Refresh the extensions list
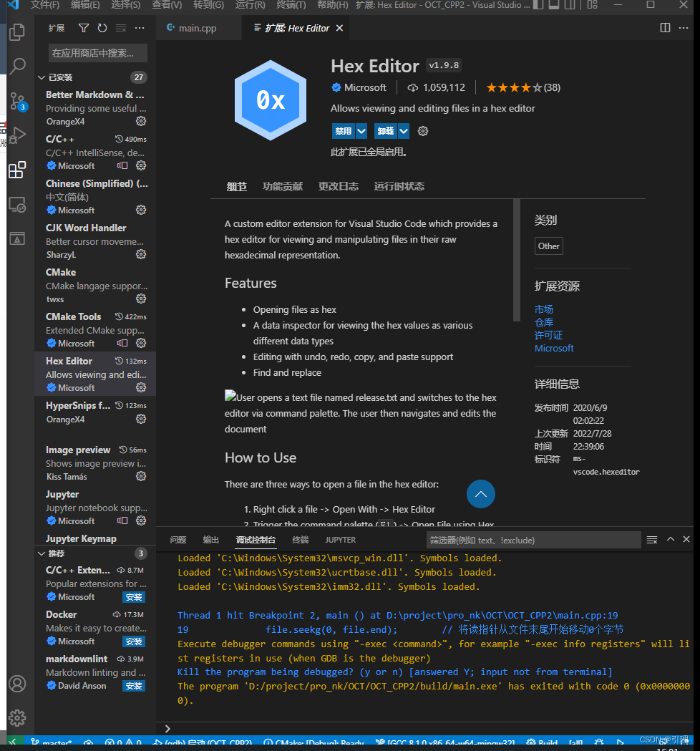 tap(101, 27)
